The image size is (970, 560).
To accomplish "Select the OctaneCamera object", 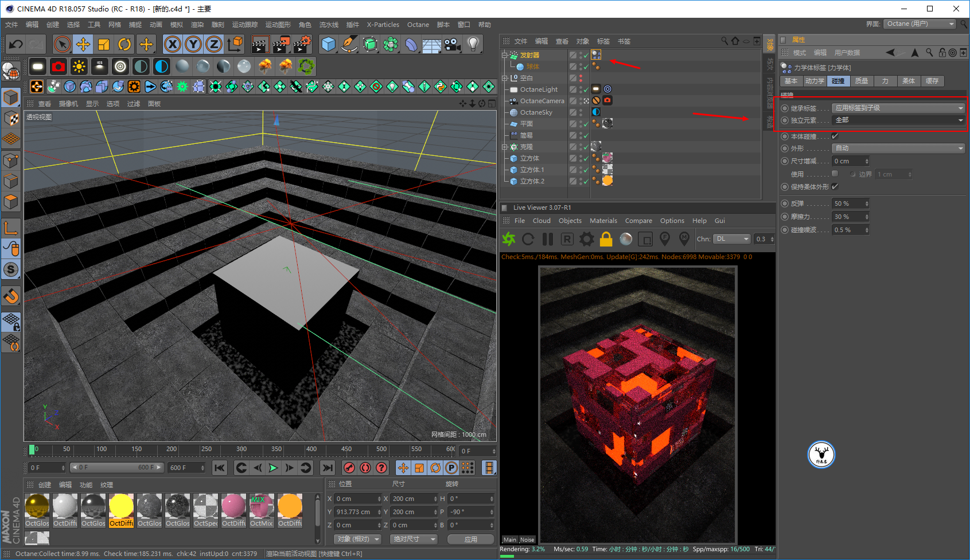I will 542,101.
